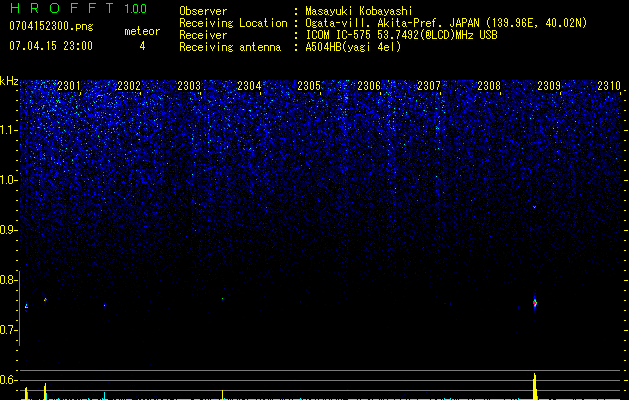Click the 2305 time marker
The height and width of the screenshot is (400, 629).
click(309, 85)
